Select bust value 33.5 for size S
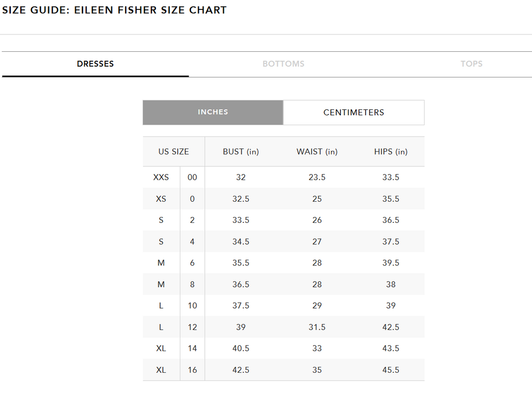 (x=240, y=220)
